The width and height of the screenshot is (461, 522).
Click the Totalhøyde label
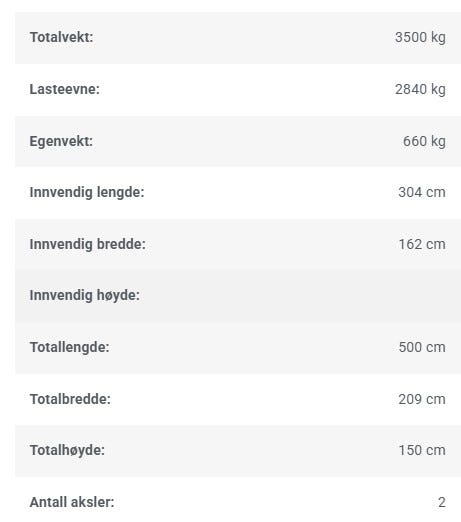pos(67,450)
